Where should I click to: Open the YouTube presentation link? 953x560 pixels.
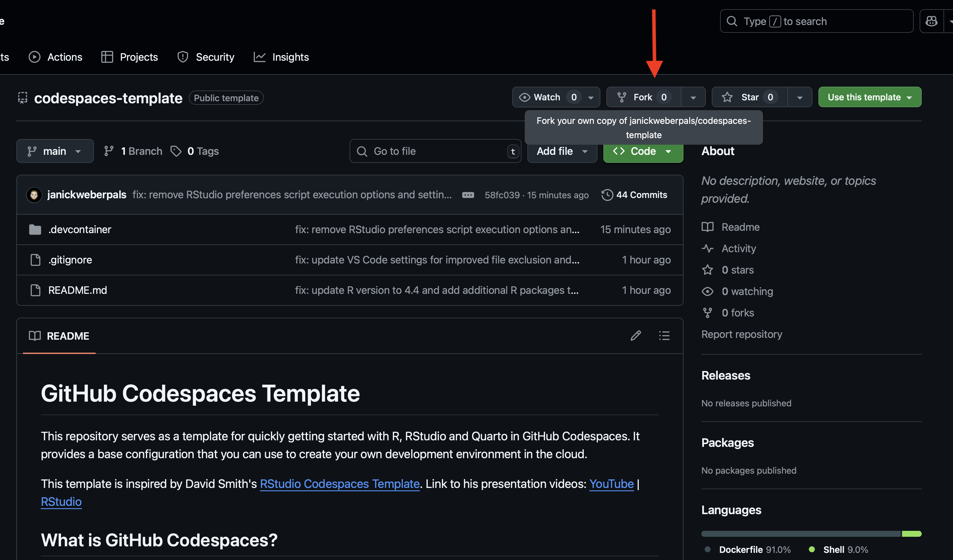[611, 483]
